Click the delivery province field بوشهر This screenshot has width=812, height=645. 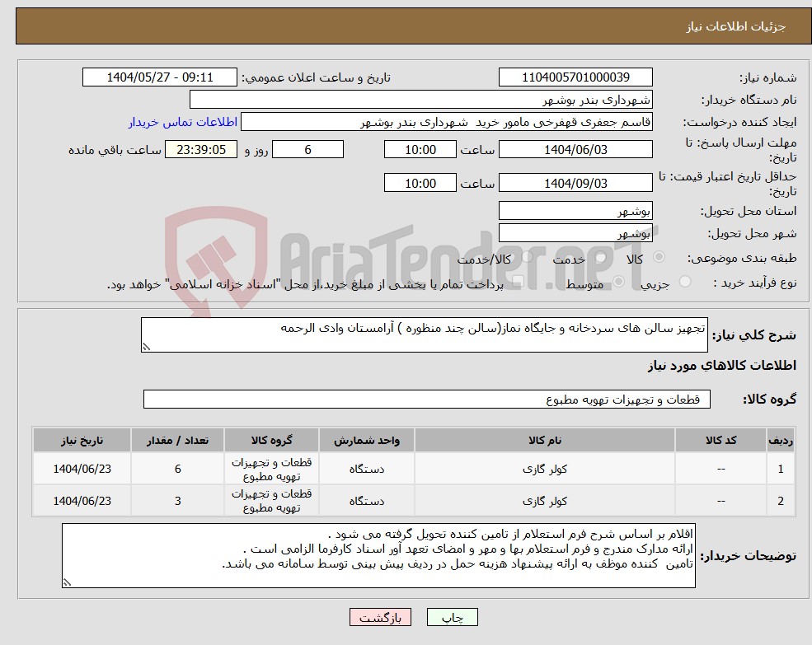pyautogui.click(x=575, y=211)
